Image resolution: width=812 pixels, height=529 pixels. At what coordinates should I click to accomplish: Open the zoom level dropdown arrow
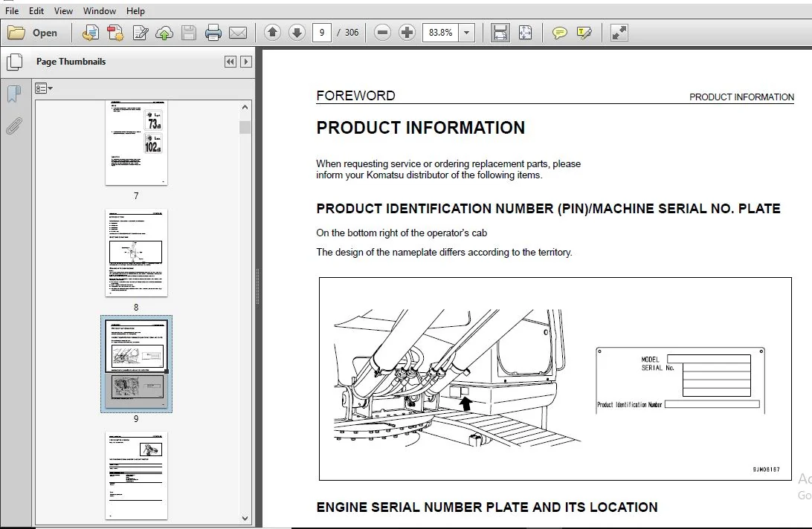(466, 33)
